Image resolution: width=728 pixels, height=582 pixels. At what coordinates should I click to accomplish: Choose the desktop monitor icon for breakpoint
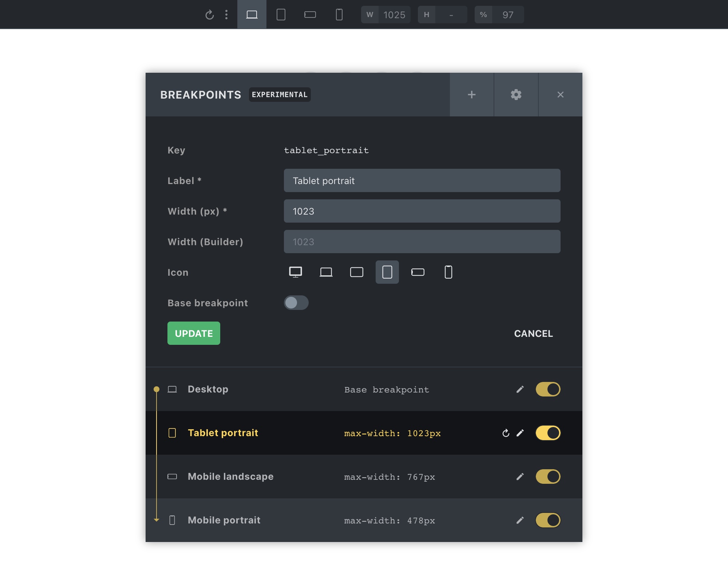pos(295,272)
